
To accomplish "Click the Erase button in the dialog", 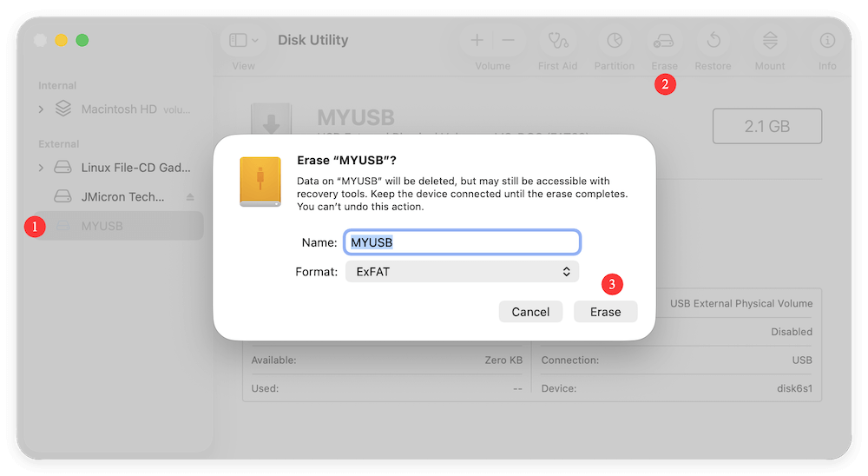I will point(605,312).
